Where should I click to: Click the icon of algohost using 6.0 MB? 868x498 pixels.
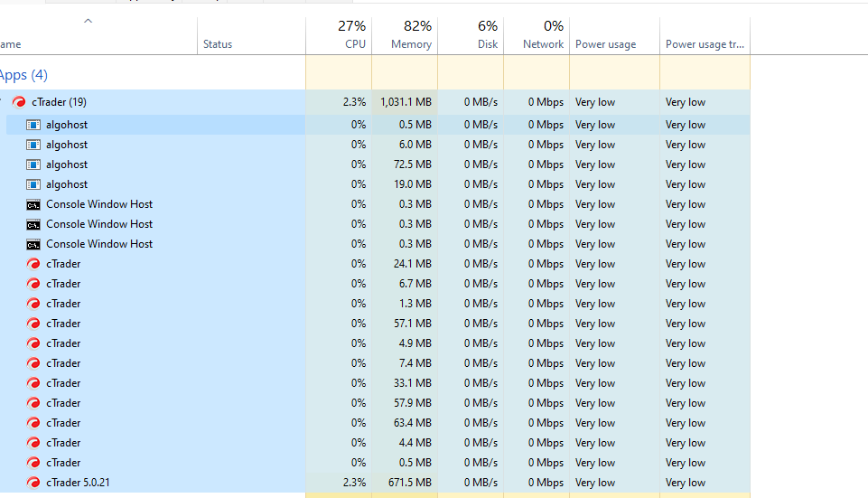33,146
